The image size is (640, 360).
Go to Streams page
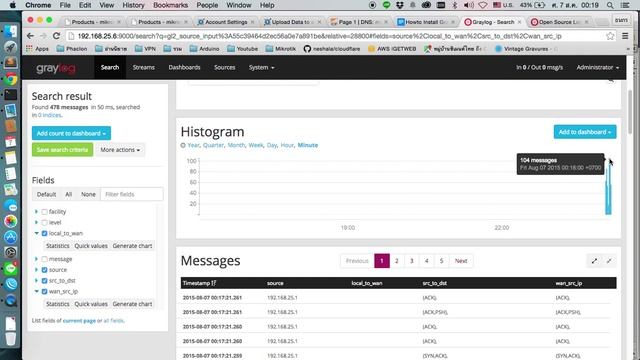pyautogui.click(x=144, y=67)
